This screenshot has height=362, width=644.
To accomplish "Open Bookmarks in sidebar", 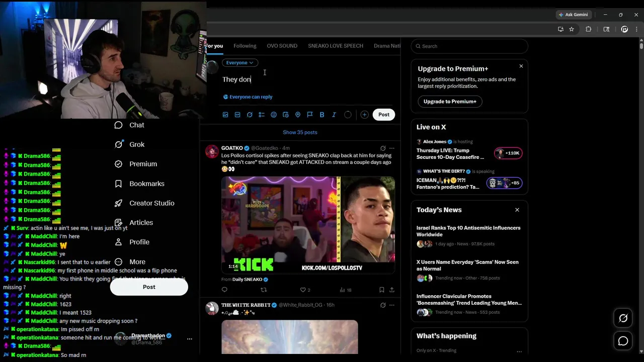I will coord(139,184).
